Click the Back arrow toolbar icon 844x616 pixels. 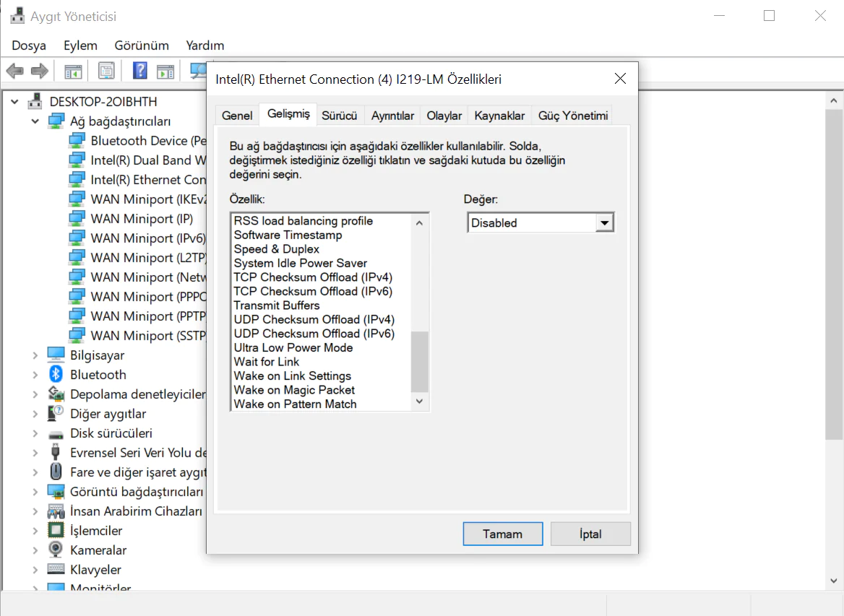coord(15,71)
